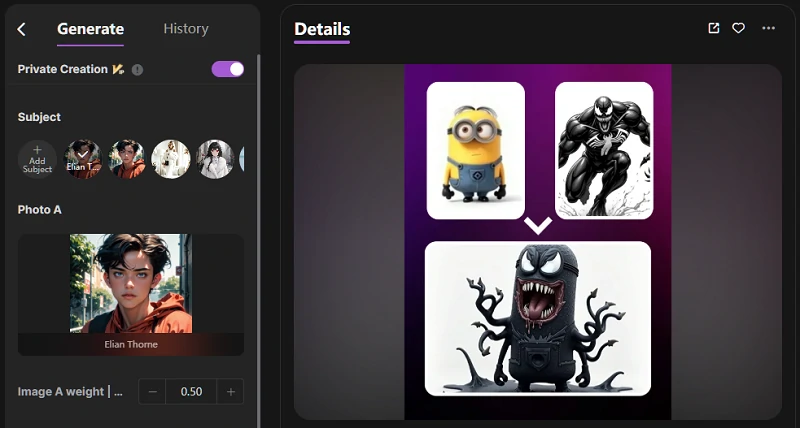Toggle the Private Creation switch
800x428 pixels.
pyautogui.click(x=228, y=69)
